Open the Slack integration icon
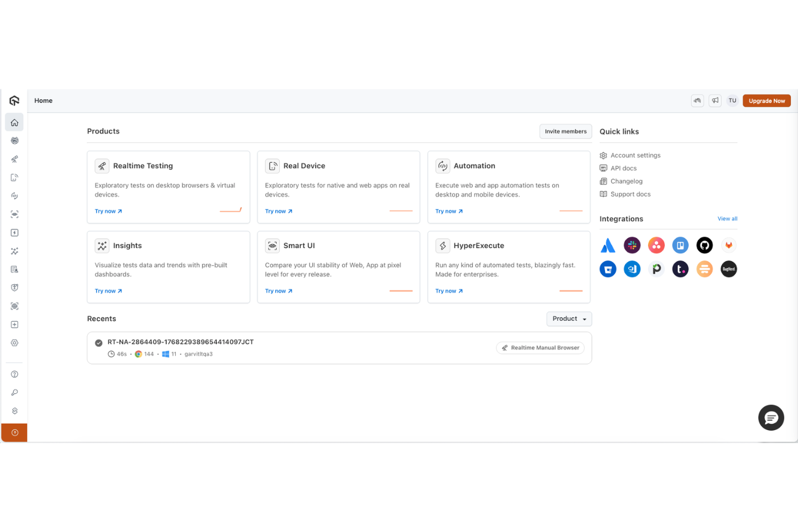Screen dimensions: 798x532 (x=632, y=245)
